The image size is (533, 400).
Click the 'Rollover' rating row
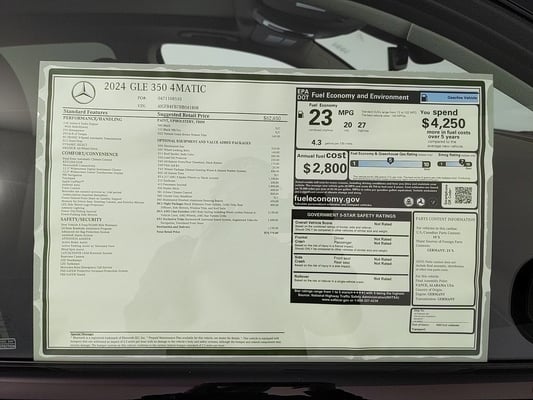351,280
